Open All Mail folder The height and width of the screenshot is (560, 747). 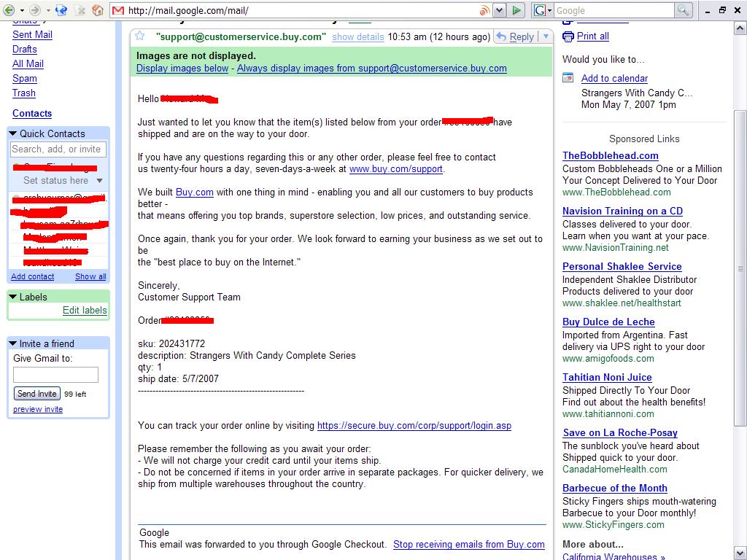[x=28, y=64]
